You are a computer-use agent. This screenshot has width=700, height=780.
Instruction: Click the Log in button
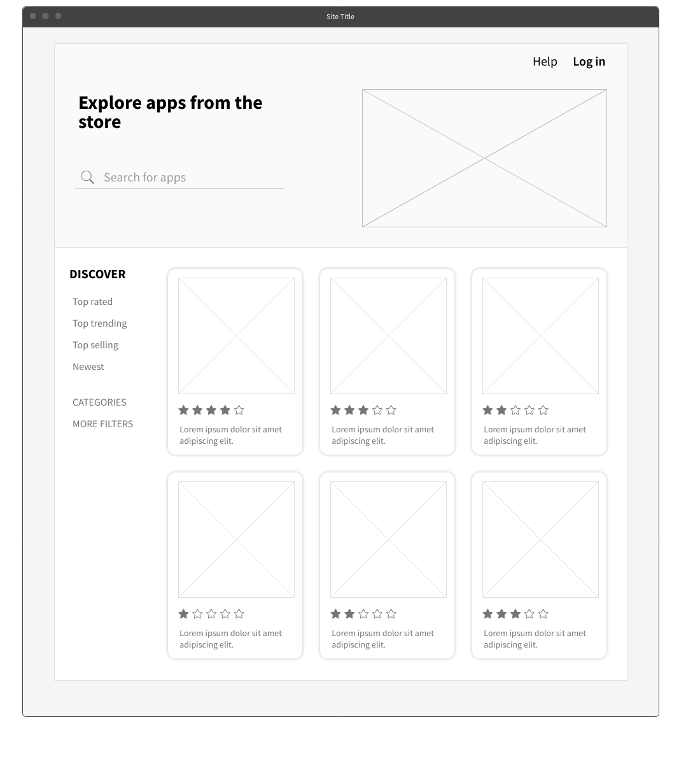pos(589,61)
